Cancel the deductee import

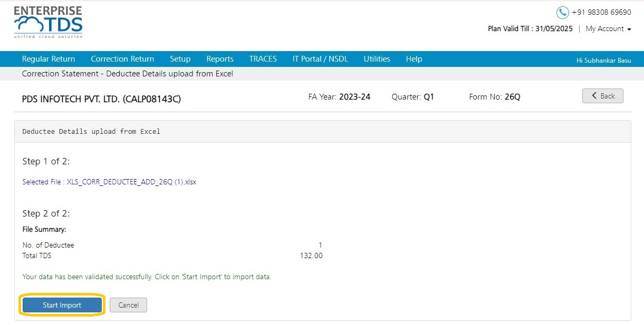click(128, 305)
